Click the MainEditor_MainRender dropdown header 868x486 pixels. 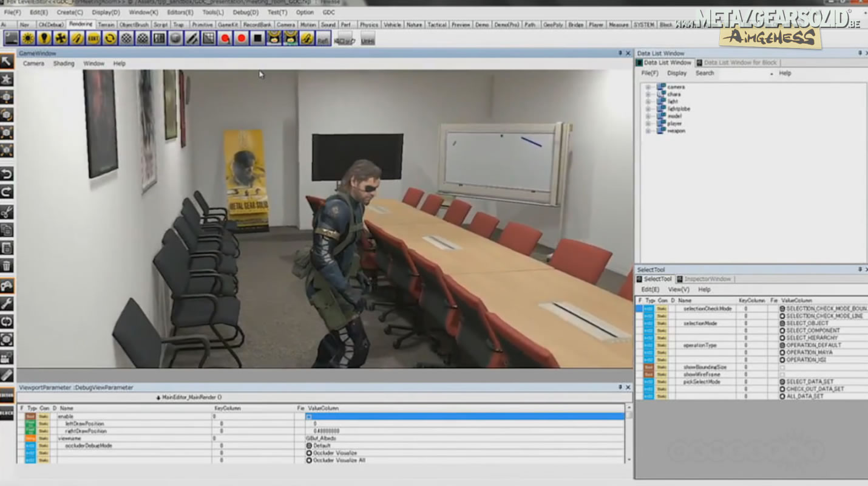(x=189, y=397)
